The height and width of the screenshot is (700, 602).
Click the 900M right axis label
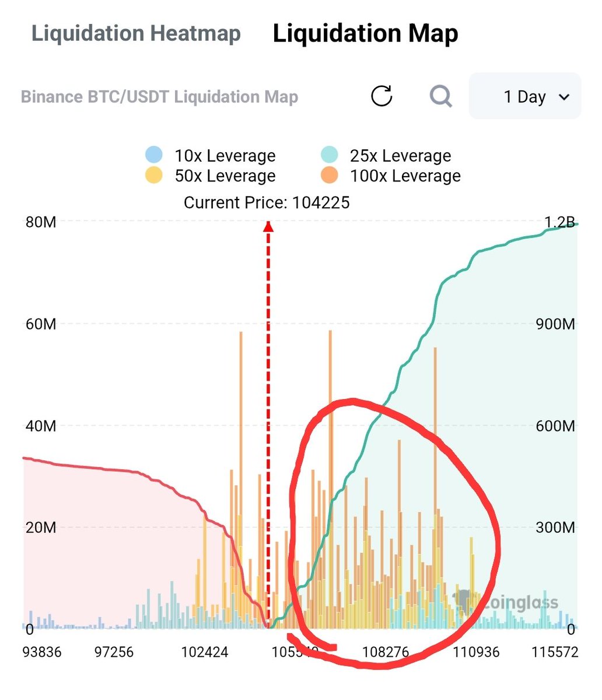[x=556, y=324]
